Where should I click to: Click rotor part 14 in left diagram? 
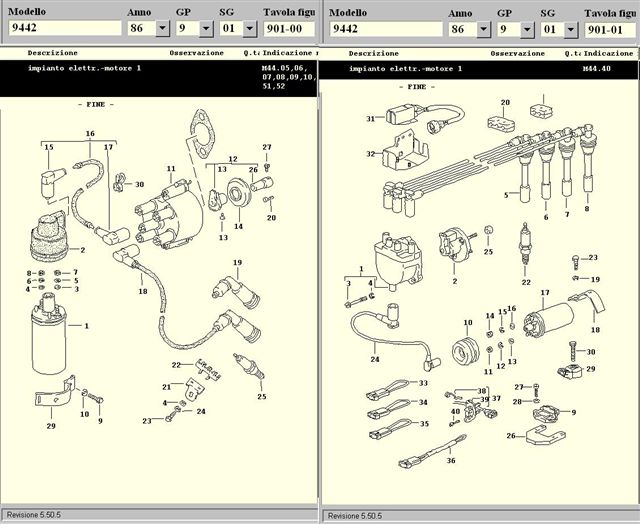pyautogui.click(x=239, y=197)
